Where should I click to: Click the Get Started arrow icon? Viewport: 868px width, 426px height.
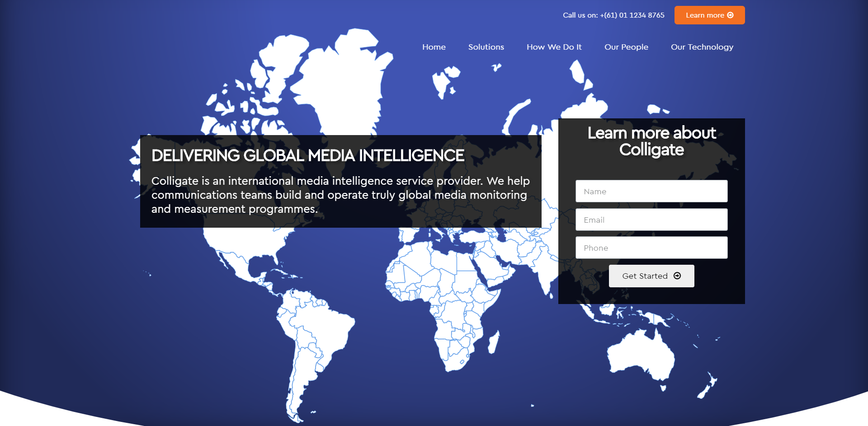tap(677, 276)
